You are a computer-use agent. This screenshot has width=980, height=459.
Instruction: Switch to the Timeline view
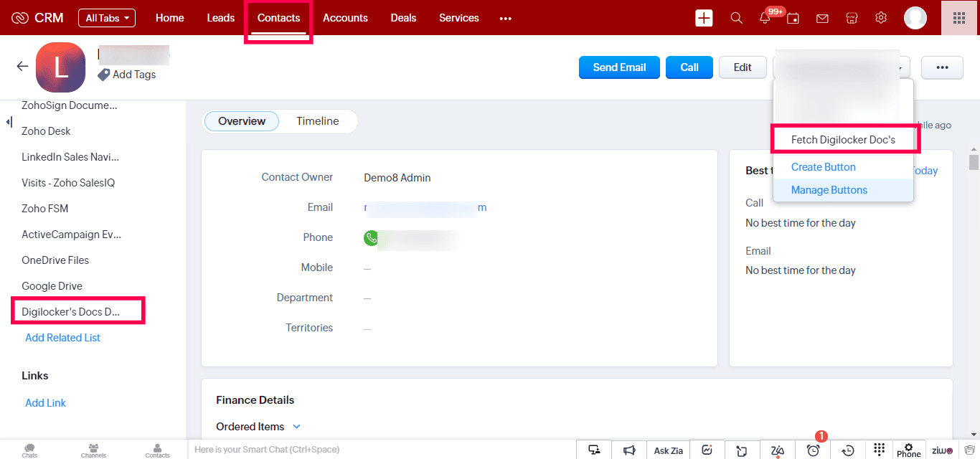[x=318, y=121]
